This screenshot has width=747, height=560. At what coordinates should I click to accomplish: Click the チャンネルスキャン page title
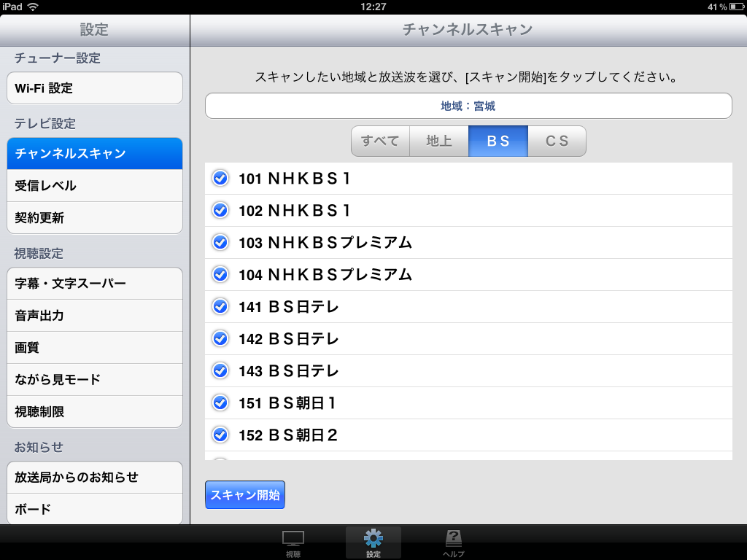coord(468,29)
